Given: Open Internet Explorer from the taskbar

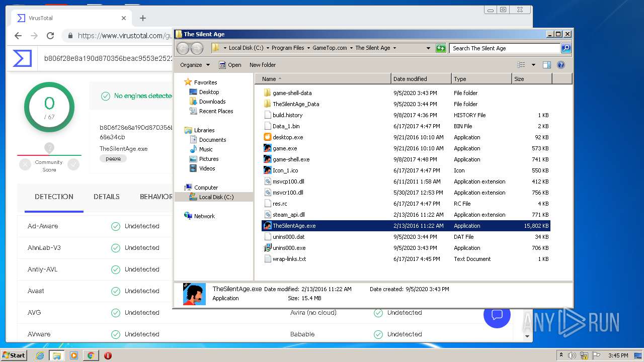Looking at the screenshot, I should (40, 355).
